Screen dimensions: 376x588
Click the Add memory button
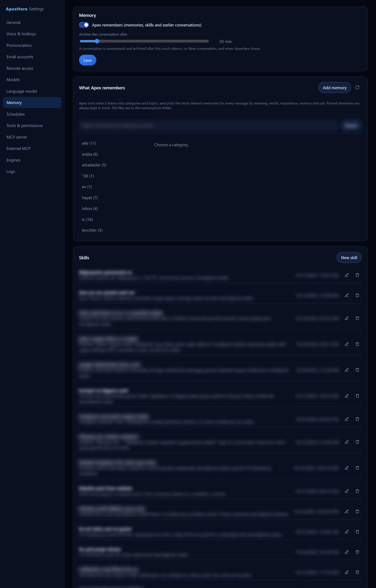click(x=334, y=88)
